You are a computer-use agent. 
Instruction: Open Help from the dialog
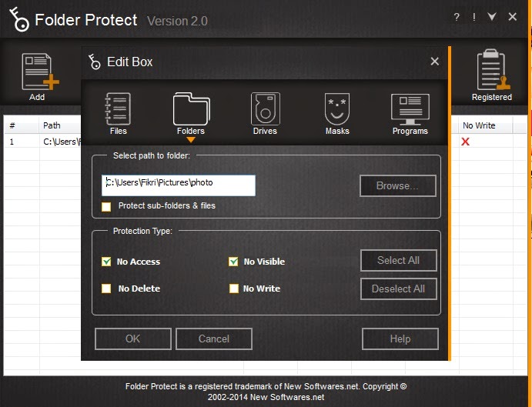[x=400, y=339]
